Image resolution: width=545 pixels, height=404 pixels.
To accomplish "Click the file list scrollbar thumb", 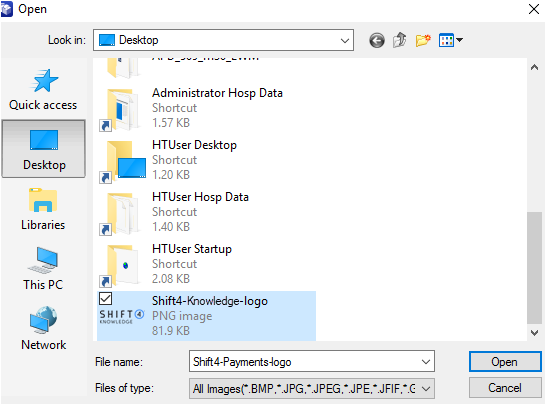I will click(x=535, y=268).
